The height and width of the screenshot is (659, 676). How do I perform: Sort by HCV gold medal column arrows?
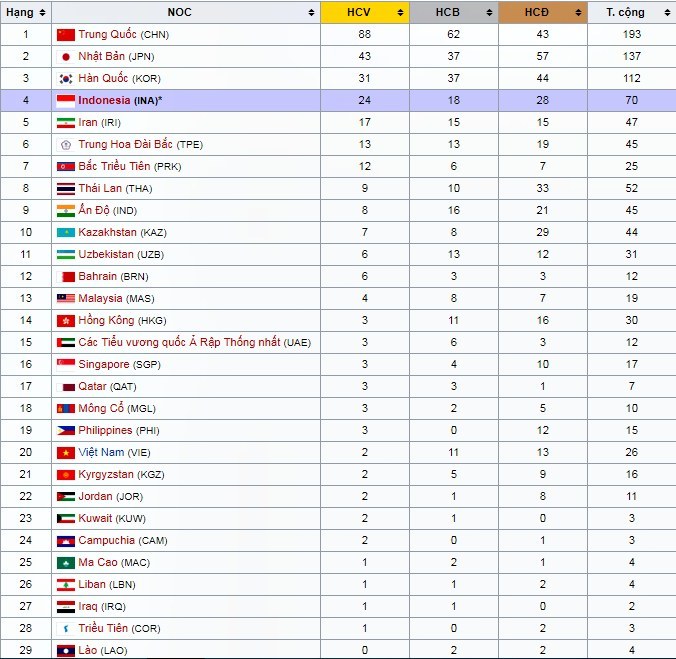[400, 12]
